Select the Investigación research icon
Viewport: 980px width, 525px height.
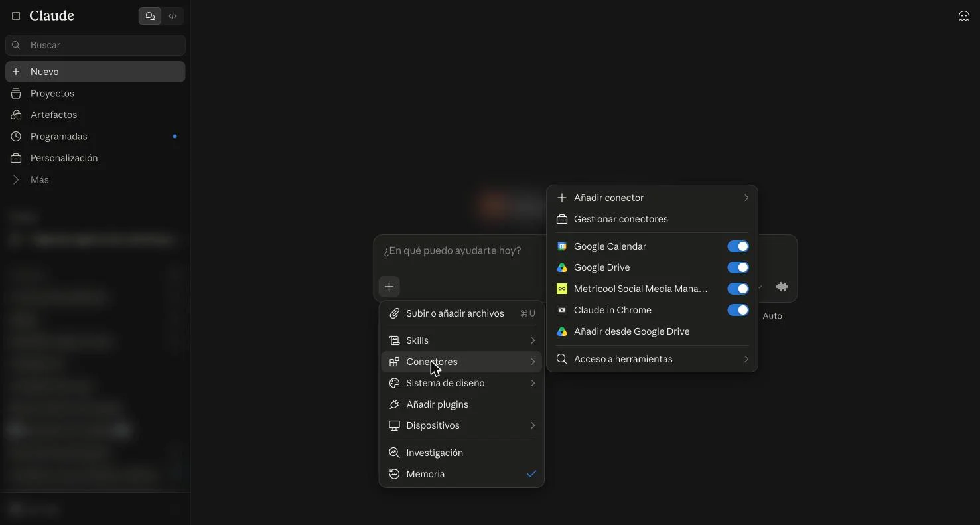[394, 453]
